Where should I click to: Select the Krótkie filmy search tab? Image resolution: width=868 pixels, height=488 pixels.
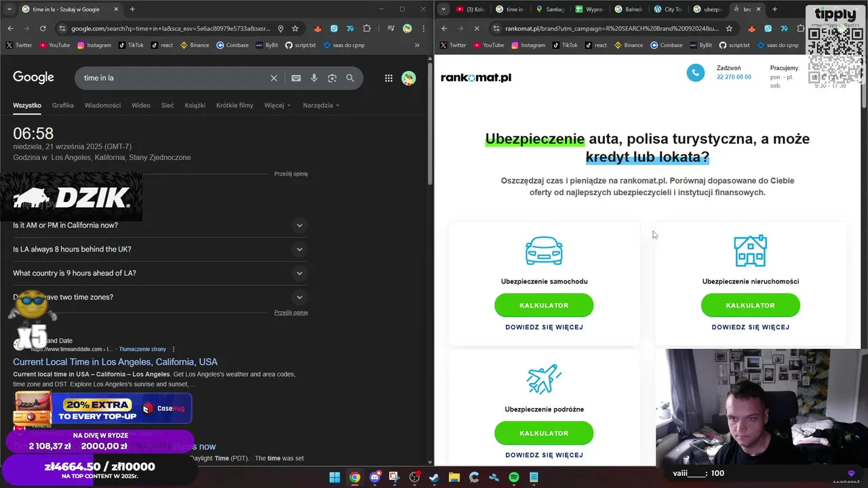(235, 105)
